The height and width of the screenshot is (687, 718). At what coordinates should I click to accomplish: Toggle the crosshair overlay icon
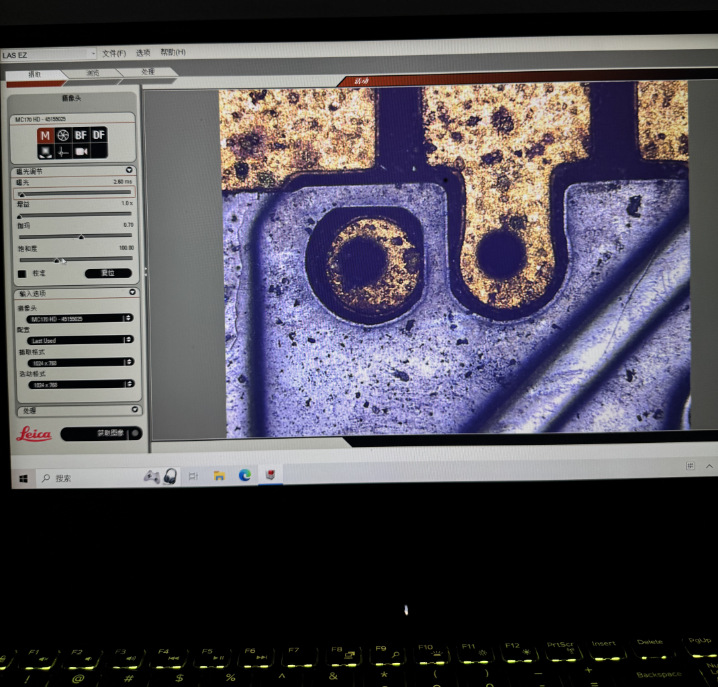63,151
